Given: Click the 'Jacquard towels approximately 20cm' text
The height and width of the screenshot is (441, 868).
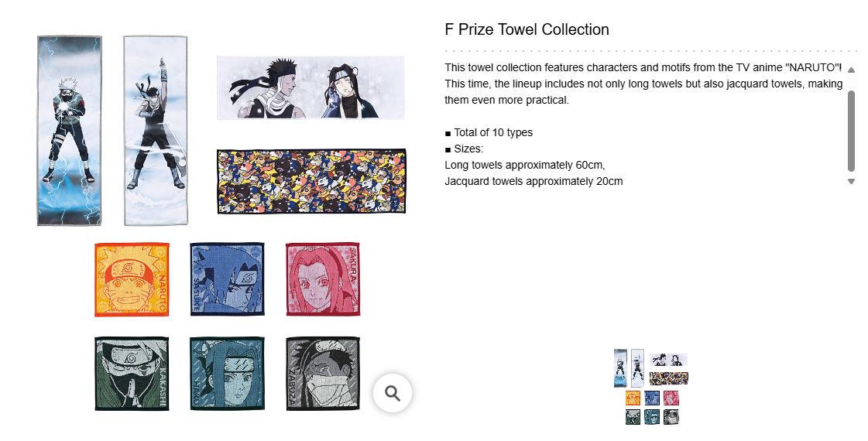Looking at the screenshot, I should tap(533, 181).
